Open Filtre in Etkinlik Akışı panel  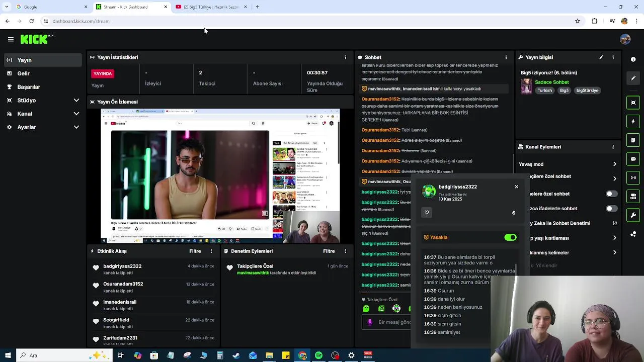(x=195, y=251)
